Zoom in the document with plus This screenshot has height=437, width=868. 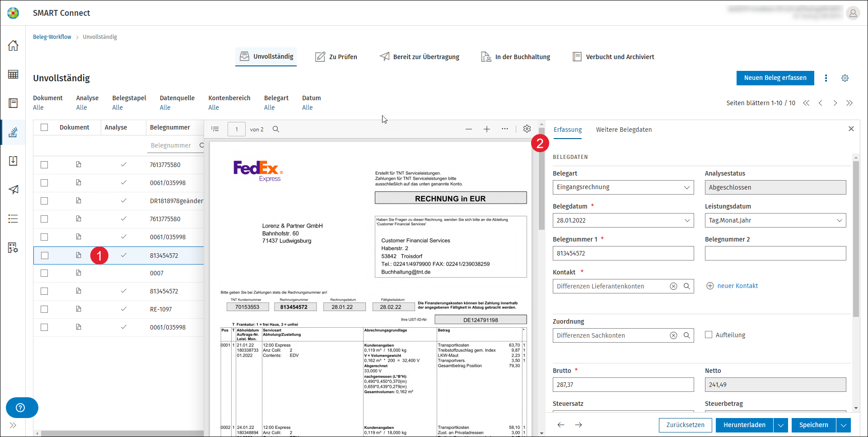pyautogui.click(x=487, y=129)
